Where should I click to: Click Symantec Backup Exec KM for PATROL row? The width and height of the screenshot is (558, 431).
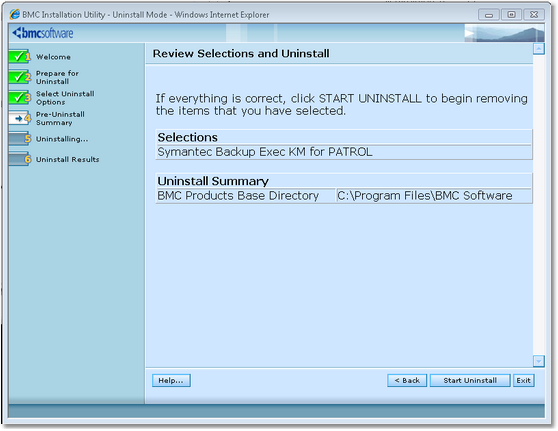344,152
